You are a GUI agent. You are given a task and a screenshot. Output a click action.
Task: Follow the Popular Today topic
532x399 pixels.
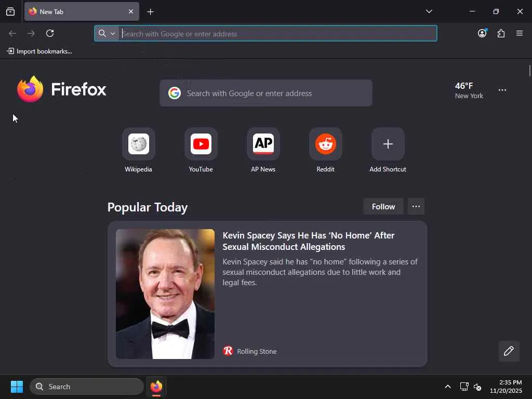click(x=383, y=207)
